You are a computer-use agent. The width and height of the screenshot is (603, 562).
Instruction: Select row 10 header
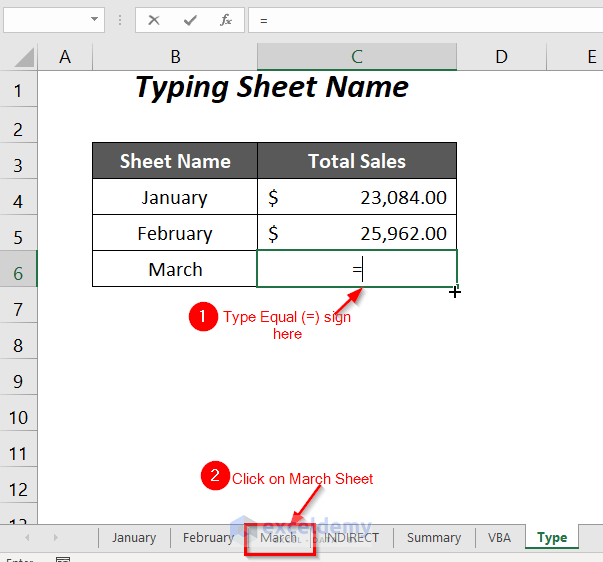pos(18,413)
